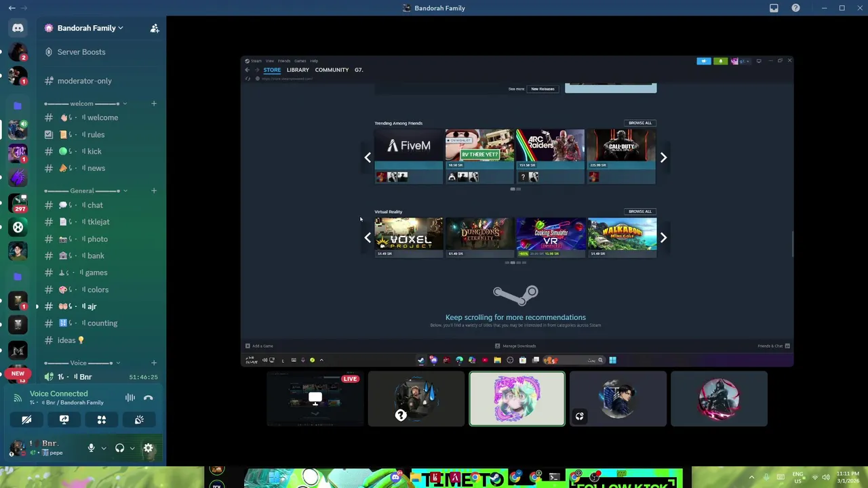The height and width of the screenshot is (488, 868).
Task: Invite members icon next to Bandorah Family
Action: pos(155,28)
